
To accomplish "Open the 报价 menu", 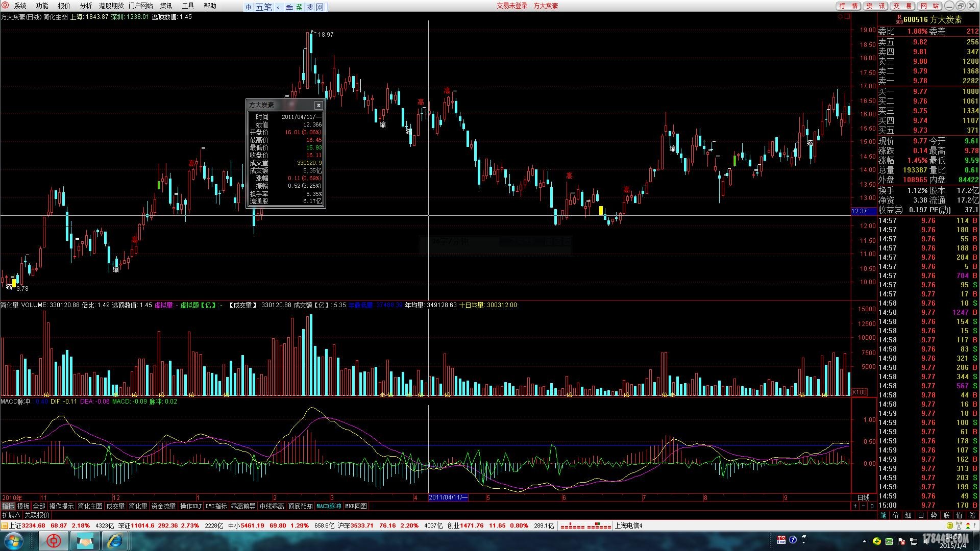I will coord(64,6).
